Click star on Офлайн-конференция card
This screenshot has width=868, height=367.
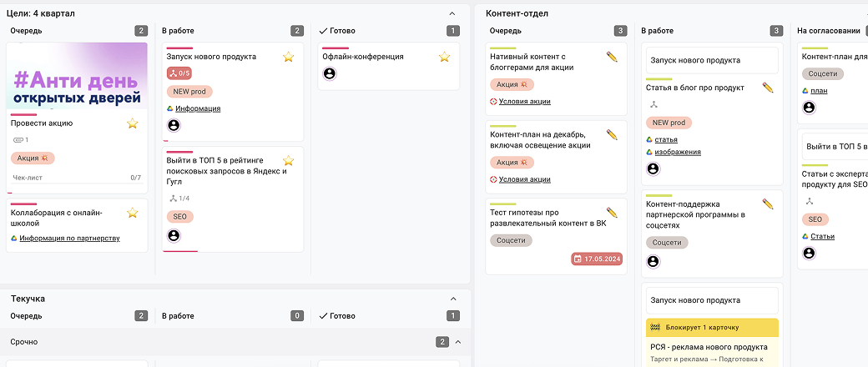tap(444, 57)
